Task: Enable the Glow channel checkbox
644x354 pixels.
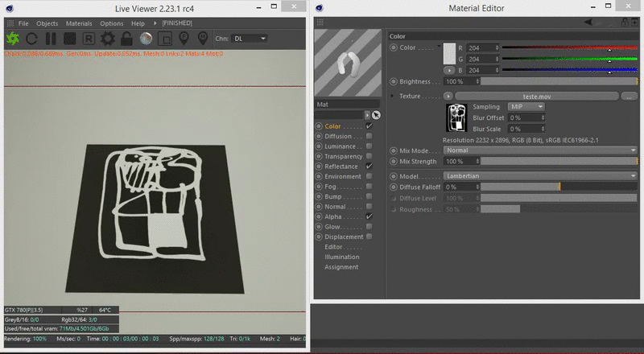Action: (369, 226)
